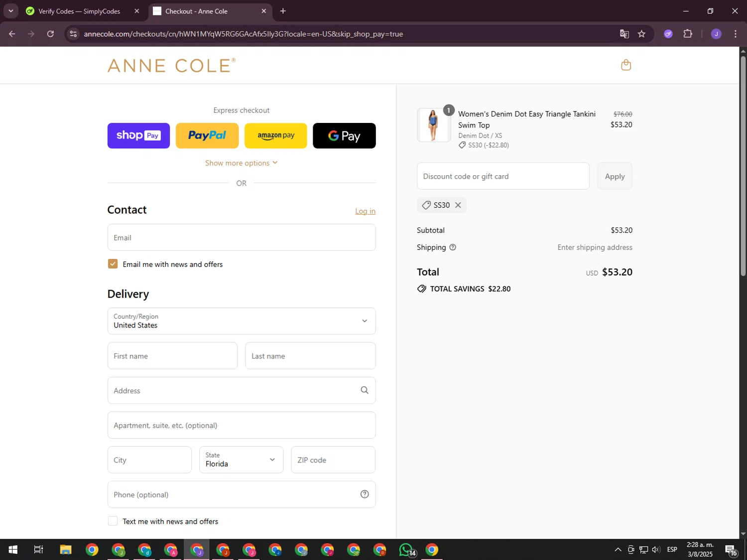This screenshot has width=747, height=560.
Task: Close the Checkout - Anne Cole tab
Action: coord(264,11)
